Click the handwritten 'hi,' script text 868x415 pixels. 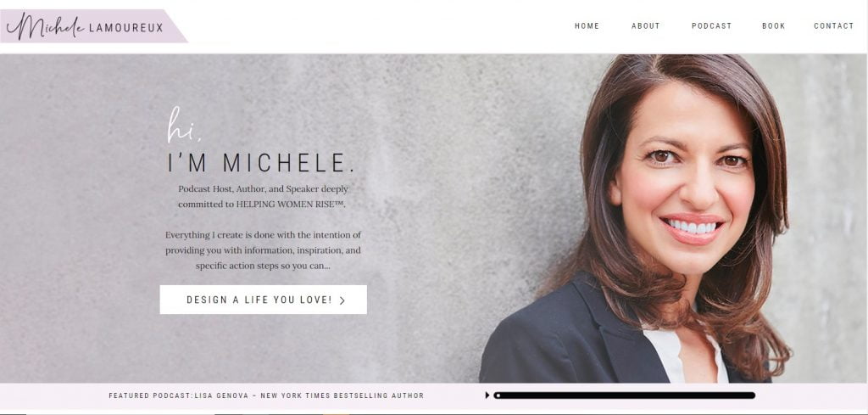pyautogui.click(x=184, y=126)
